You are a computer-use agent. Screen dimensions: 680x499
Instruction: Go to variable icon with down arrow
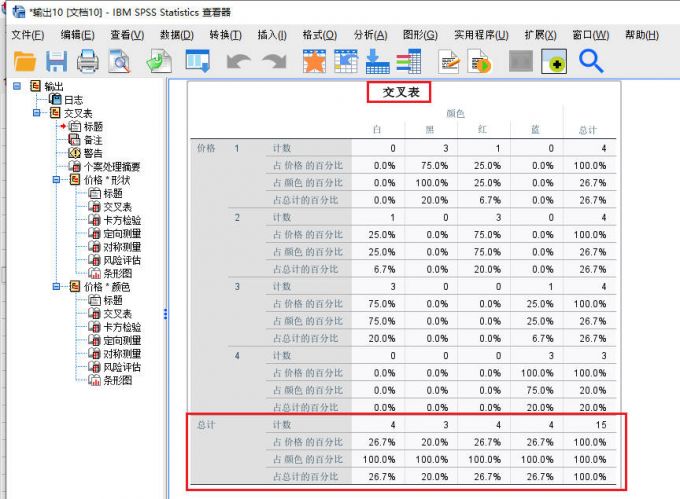[377, 61]
